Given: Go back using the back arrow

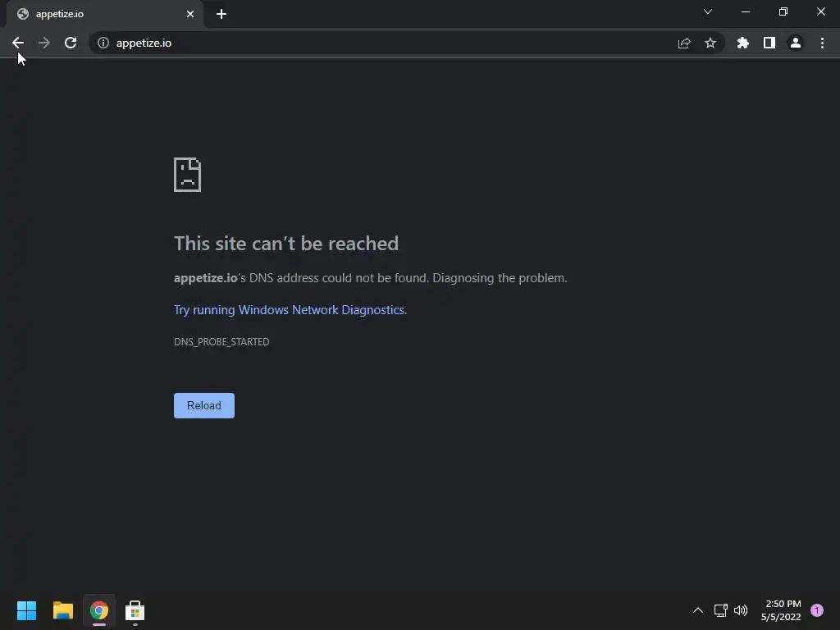Looking at the screenshot, I should 18,43.
